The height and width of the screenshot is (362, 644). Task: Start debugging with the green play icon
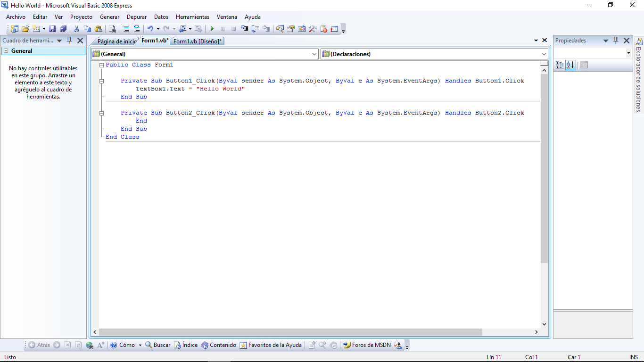[212, 29]
